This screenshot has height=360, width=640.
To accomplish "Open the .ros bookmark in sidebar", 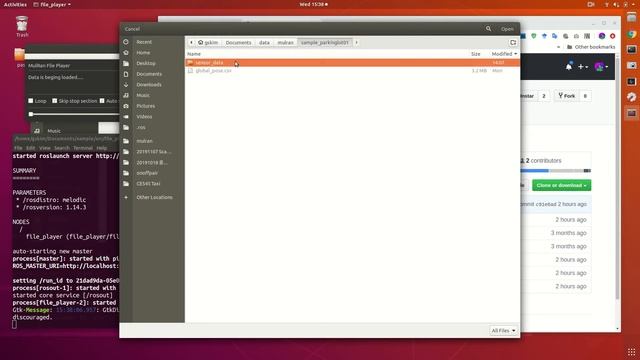I will 141,127.
